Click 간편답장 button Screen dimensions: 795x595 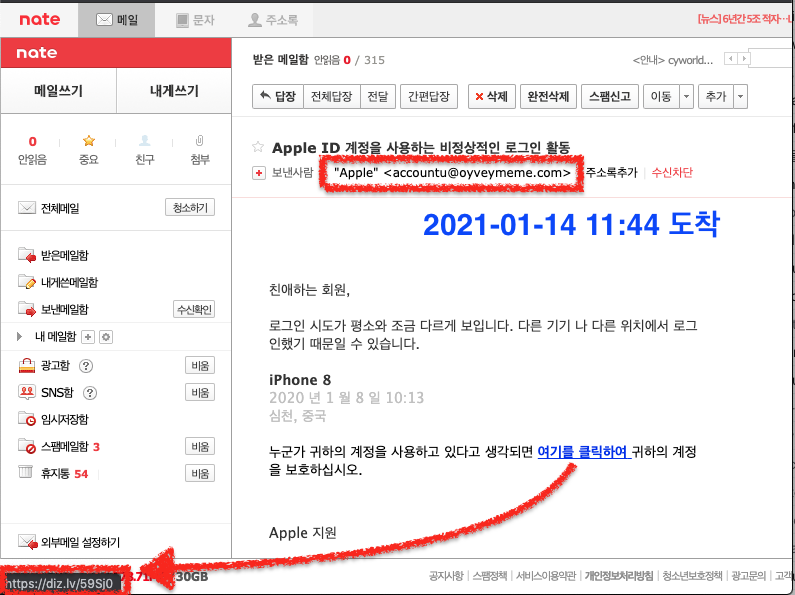click(429, 96)
